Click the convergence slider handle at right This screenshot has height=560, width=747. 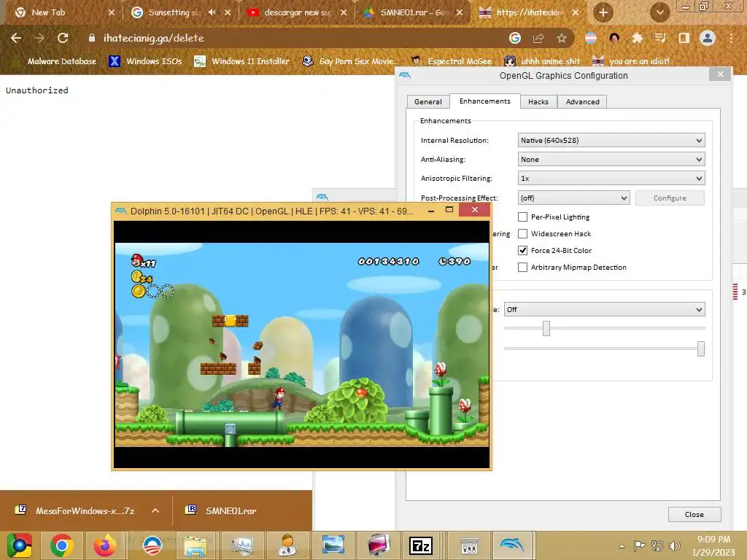tap(701, 349)
